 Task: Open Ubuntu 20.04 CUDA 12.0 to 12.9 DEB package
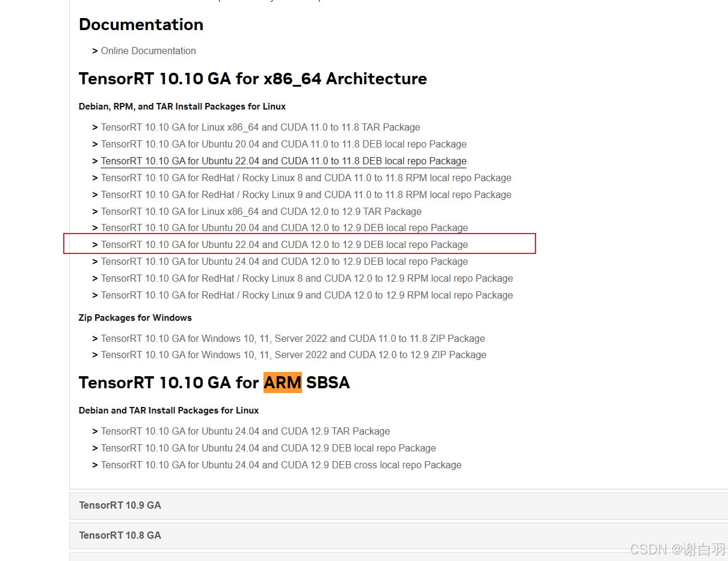coord(285,228)
